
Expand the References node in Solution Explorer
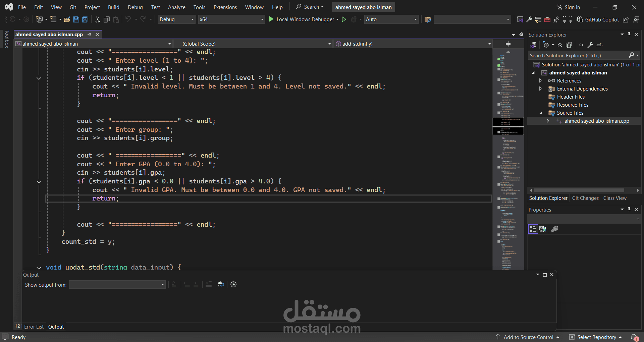click(x=540, y=81)
